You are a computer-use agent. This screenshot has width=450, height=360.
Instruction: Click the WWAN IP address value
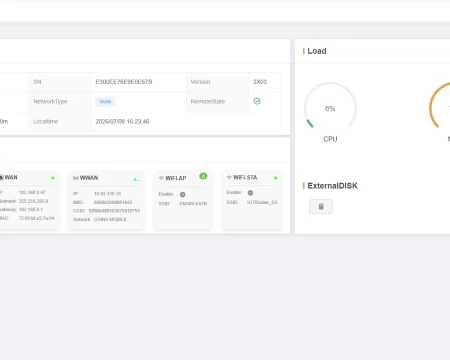pyautogui.click(x=107, y=194)
